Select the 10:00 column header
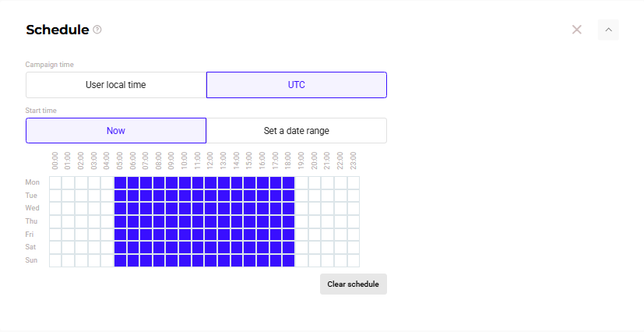Image resolution: width=644 pixels, height=332 pixels. 185,161
